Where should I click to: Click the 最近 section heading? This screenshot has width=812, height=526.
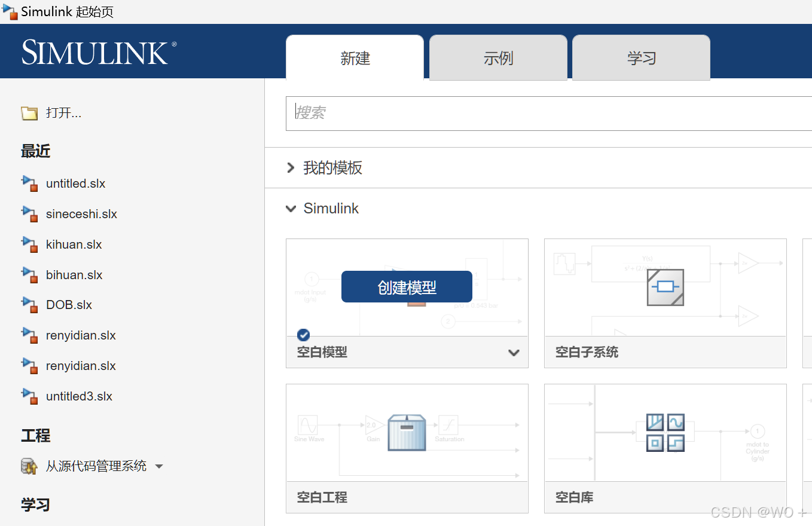click(36, 152)
